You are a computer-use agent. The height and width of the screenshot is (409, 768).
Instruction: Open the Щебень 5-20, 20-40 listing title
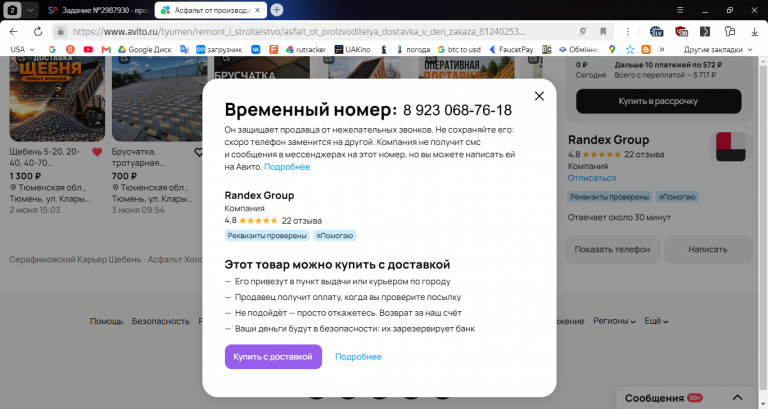[47, 157]
